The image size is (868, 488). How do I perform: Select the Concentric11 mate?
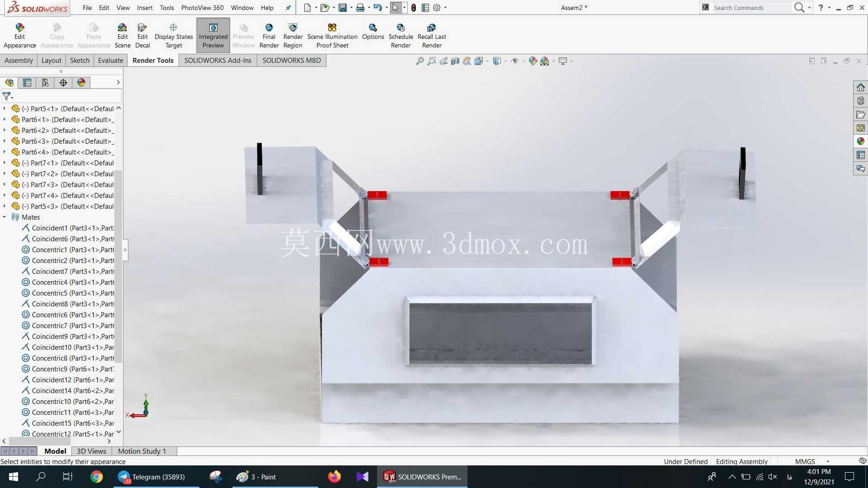(68, 412)
